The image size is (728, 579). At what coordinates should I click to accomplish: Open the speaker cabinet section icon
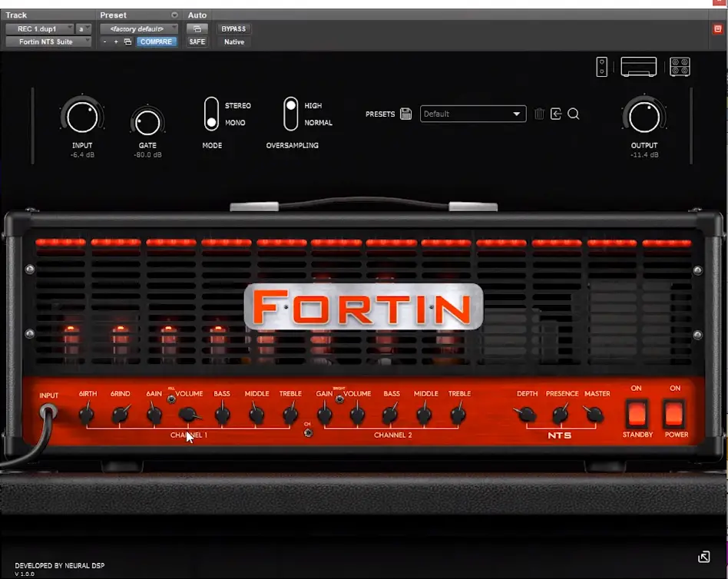tap(680, 67)
